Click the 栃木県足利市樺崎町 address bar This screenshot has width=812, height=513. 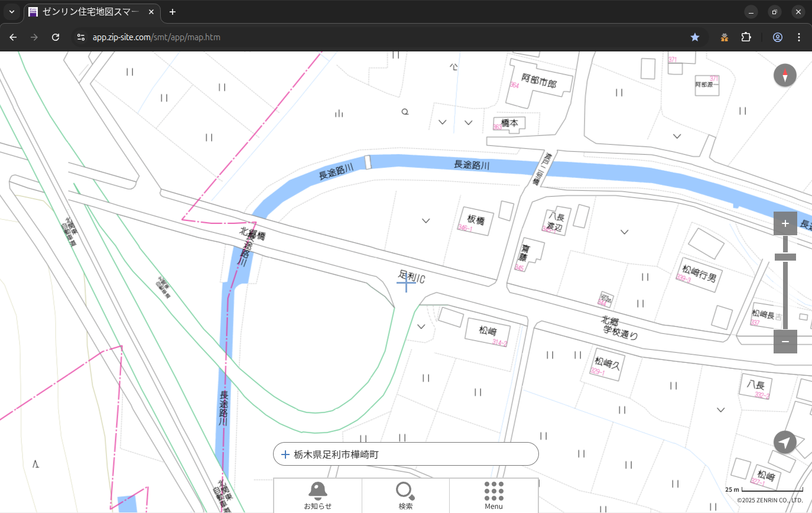405,454
